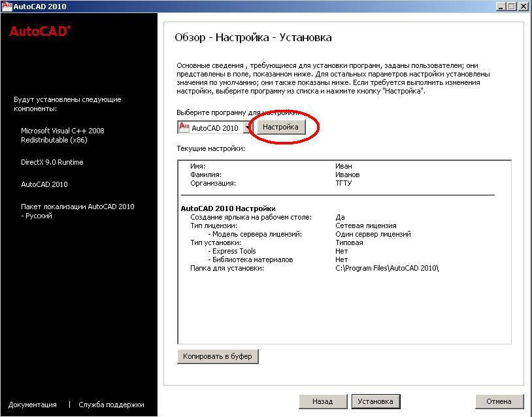The height and width of the screenshot is (417, 532).
Task: Click the red AutoCAD logo in the left panel
Action: [x=33, y=31]
